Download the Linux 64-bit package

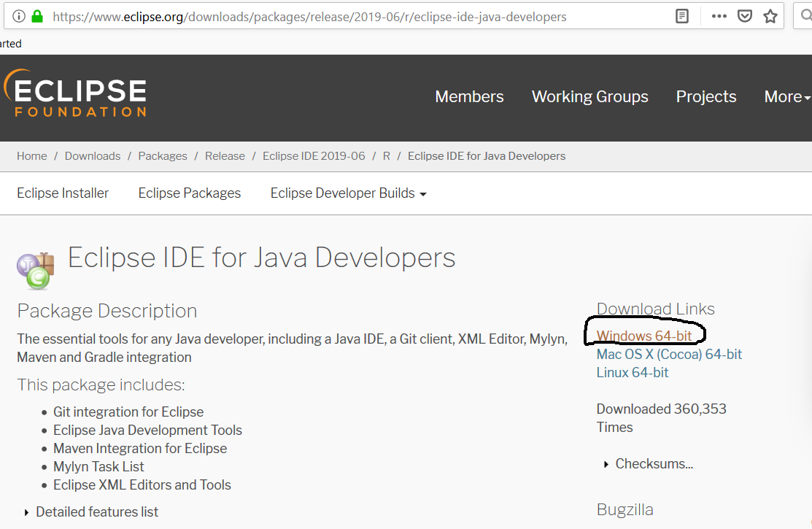(x=633, y=373)
